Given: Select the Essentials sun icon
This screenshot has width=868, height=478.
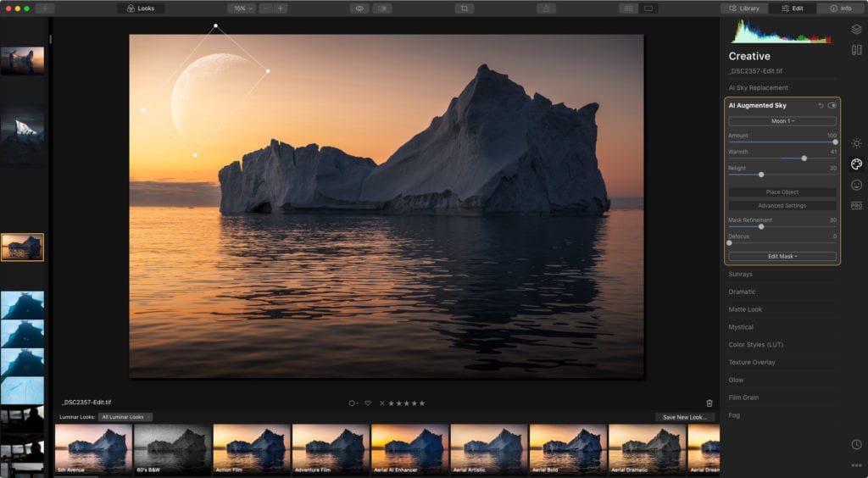Looking at the screenshot, I should (856, 143).
